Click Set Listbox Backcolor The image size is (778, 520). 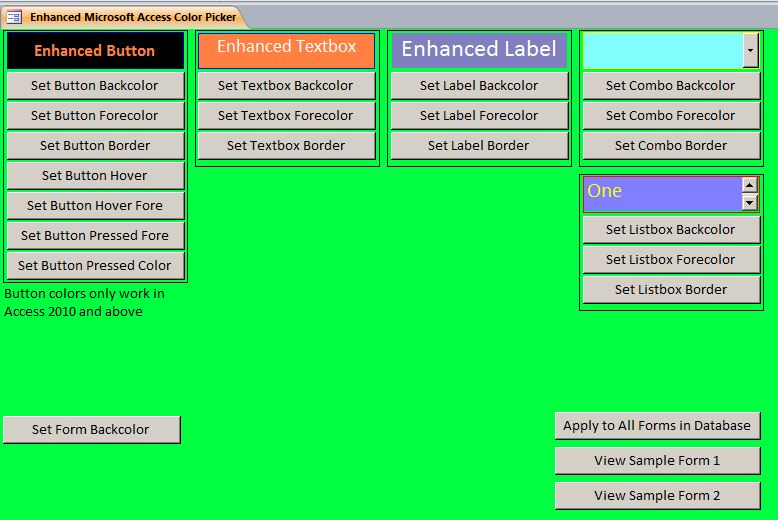(x=671, y=230)
